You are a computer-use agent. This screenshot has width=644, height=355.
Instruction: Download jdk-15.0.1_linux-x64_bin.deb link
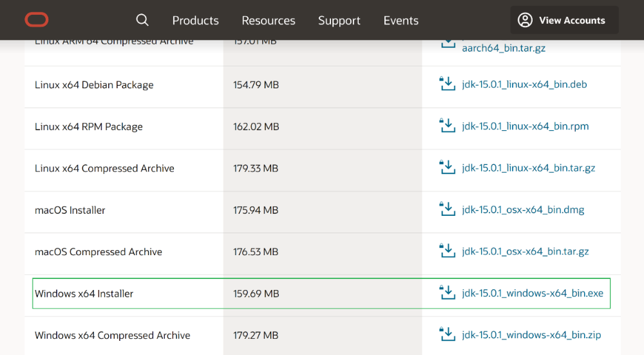coord(524,84)
